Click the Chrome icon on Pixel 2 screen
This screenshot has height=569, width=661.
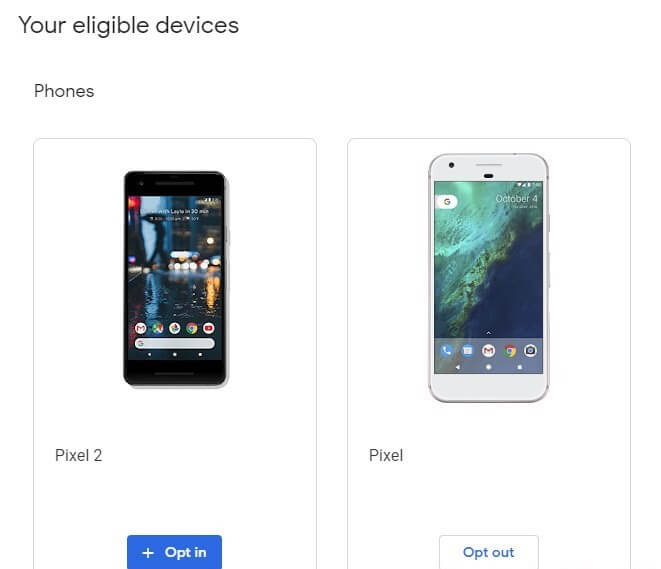click(x=192, y=328)
